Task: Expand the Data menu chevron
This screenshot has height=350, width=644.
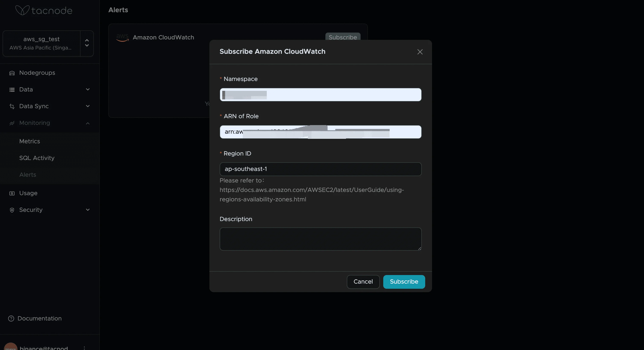Action: pyautogui.click(x=88, y=90)
